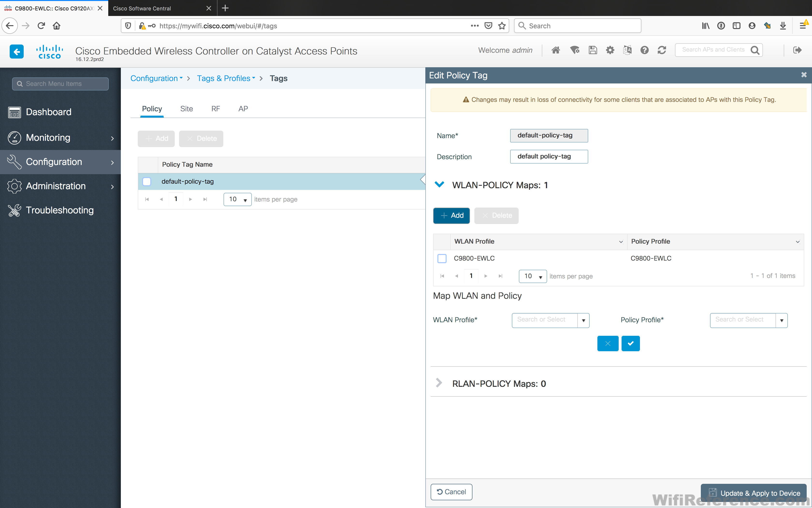
Task: Open the Tags & Profiles breadcrumb dropdown
Action: (x=226, y=78)
